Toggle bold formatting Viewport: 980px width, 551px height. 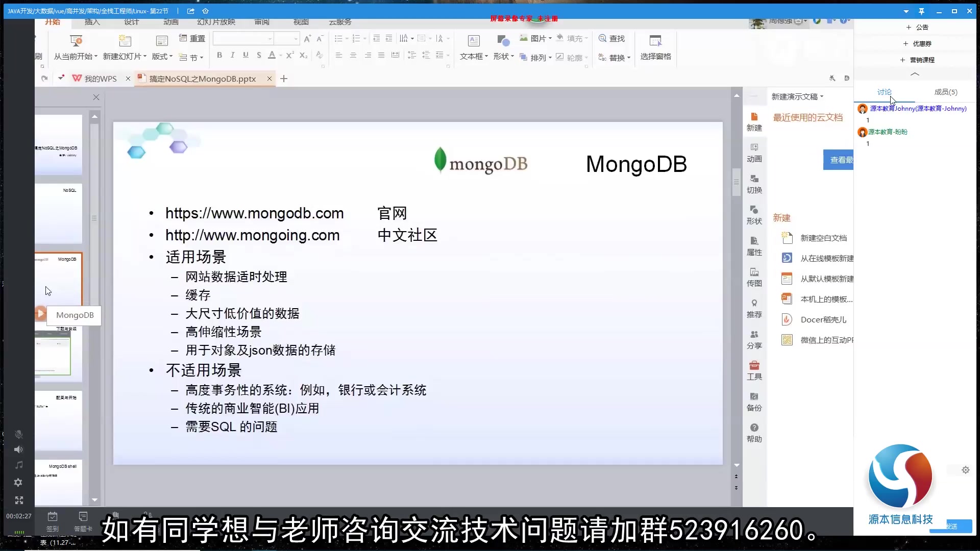(219, 55)
